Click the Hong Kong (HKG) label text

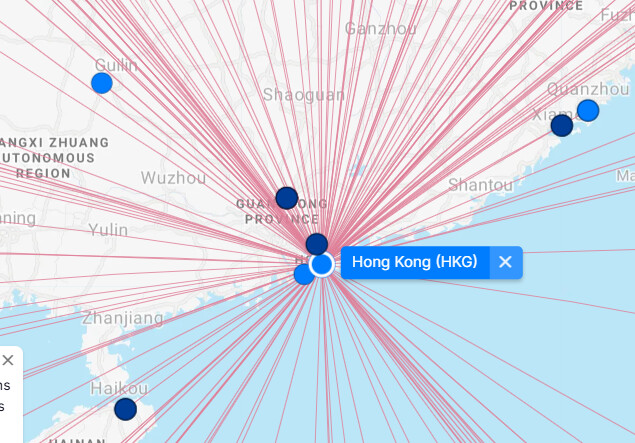pos(415,262)
